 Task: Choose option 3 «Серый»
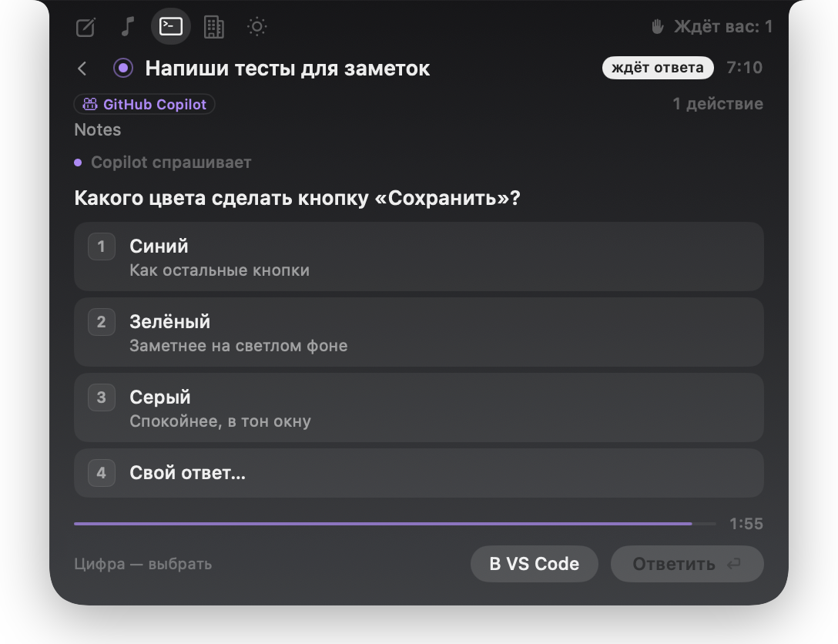coord(418,408)
